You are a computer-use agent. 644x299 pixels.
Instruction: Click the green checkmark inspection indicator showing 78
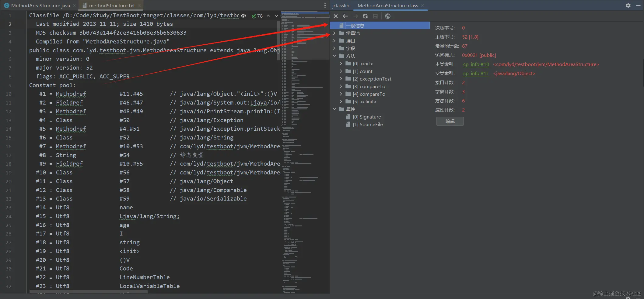(257, 16)
